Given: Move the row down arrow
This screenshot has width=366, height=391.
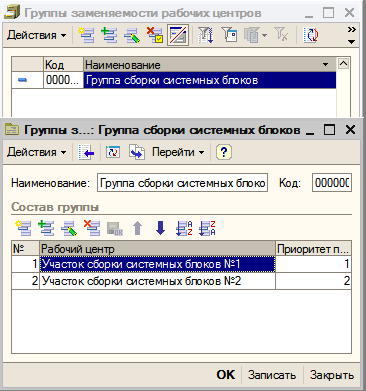Looking at the screenshot, I should tap(161, 228).
